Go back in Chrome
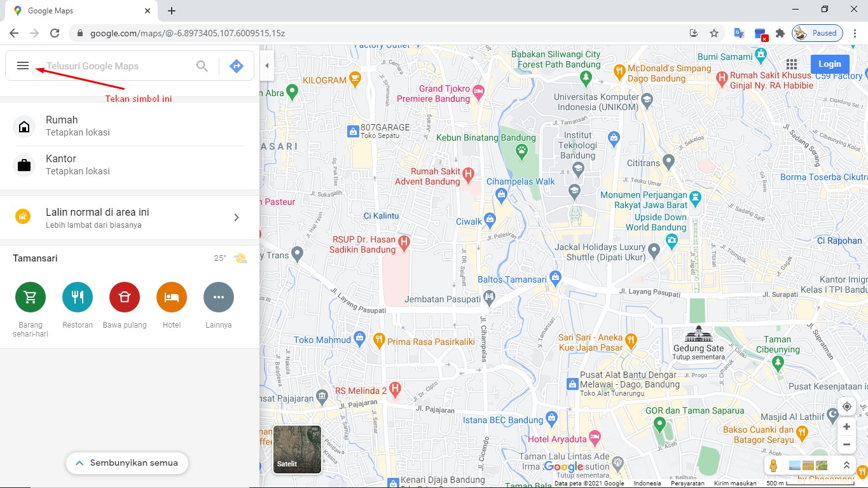 14,33
